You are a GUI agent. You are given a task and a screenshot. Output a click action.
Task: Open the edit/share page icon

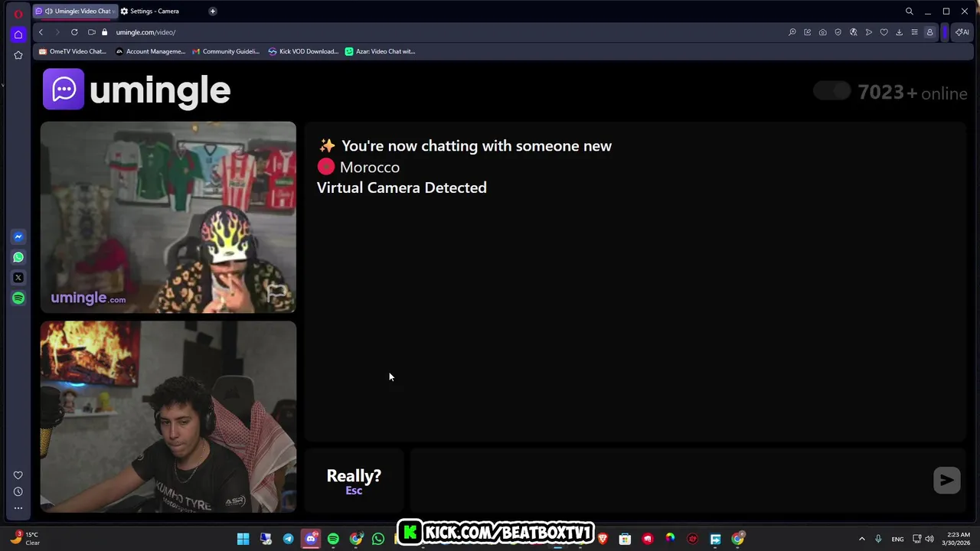point(808,32)
